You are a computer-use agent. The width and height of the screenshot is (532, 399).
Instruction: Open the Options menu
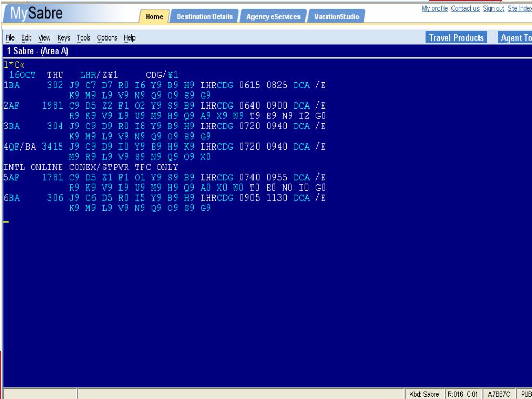click(107, 37)
